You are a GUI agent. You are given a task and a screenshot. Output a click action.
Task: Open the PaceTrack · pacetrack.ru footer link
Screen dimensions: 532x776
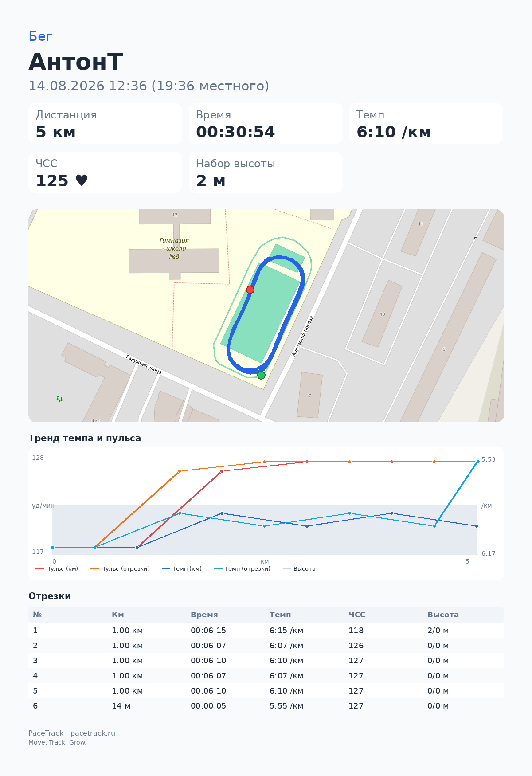click(x=72, y=733)
